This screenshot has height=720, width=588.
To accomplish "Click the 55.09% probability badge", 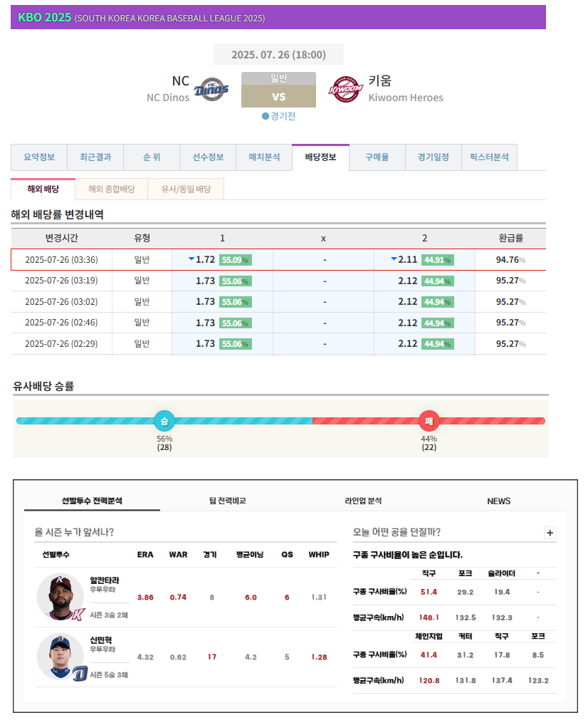I will point(236,260).
